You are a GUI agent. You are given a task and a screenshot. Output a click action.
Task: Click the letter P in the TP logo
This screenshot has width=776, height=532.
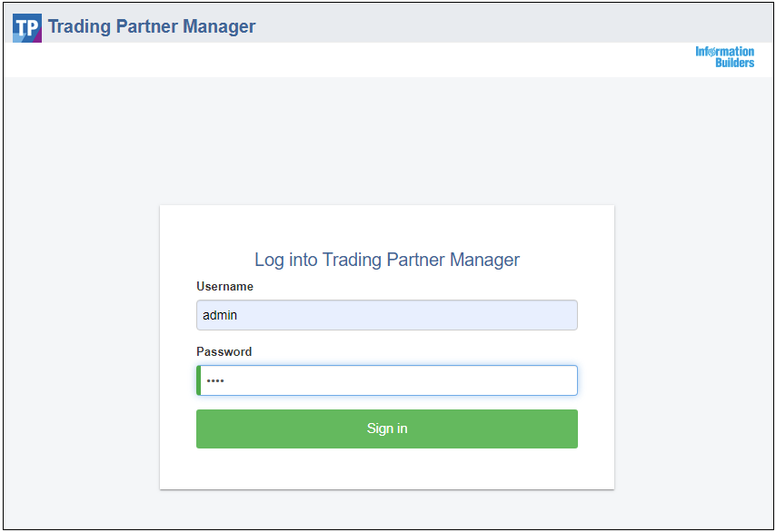pyautogui.click(x=31, y=28)
